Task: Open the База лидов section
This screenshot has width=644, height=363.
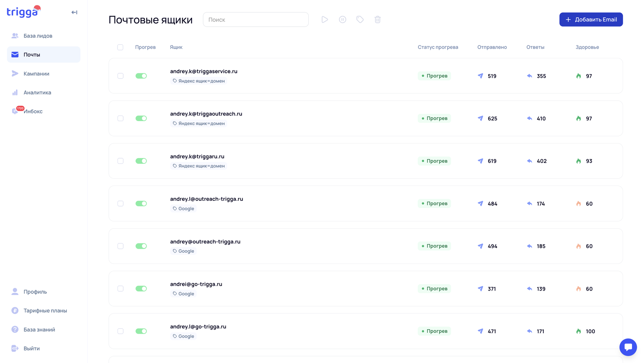Action: tap(38, 36)
